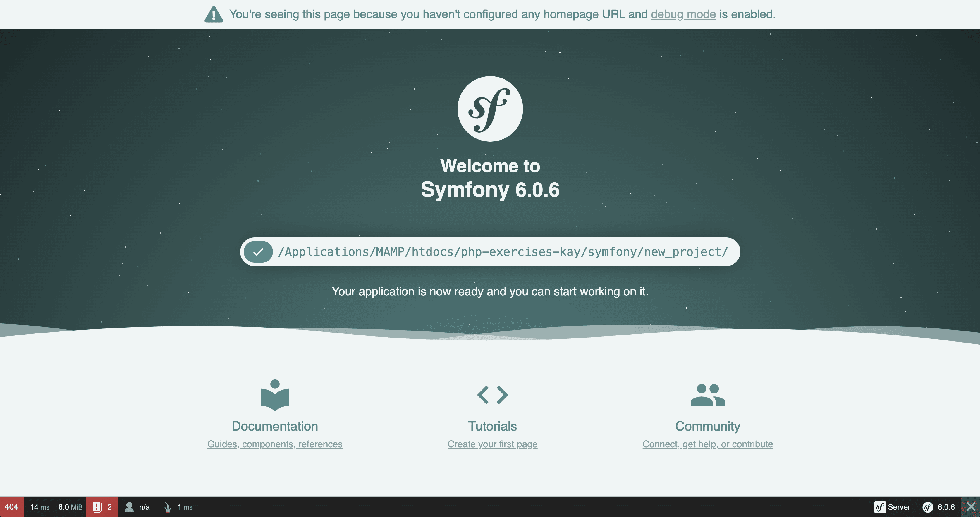
Task: Click the 'Your application is now ready' text
Action: coord(490,291)
